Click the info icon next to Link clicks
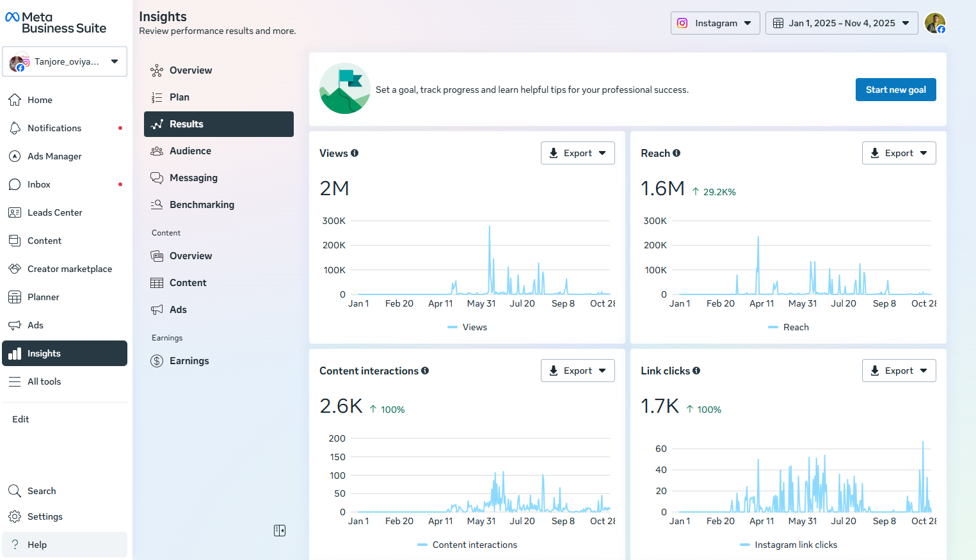 (696, 371)
